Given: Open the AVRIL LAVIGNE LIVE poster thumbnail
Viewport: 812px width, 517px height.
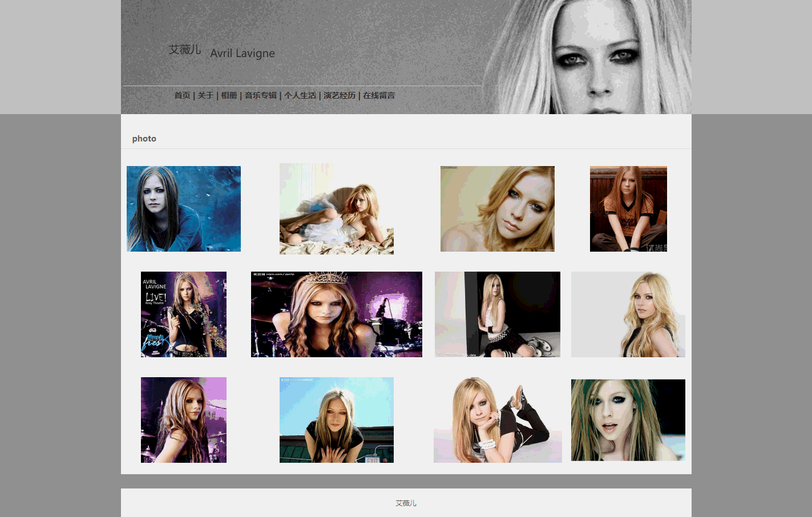Looking at the screenshot, I should (184, 314).
